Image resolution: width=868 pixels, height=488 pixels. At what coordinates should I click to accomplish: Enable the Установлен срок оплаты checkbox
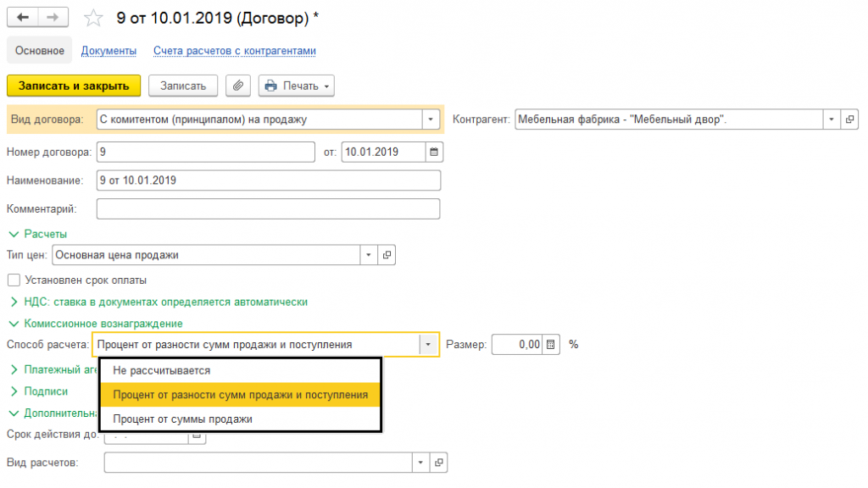pyautogui.click(x=13, y=280)
